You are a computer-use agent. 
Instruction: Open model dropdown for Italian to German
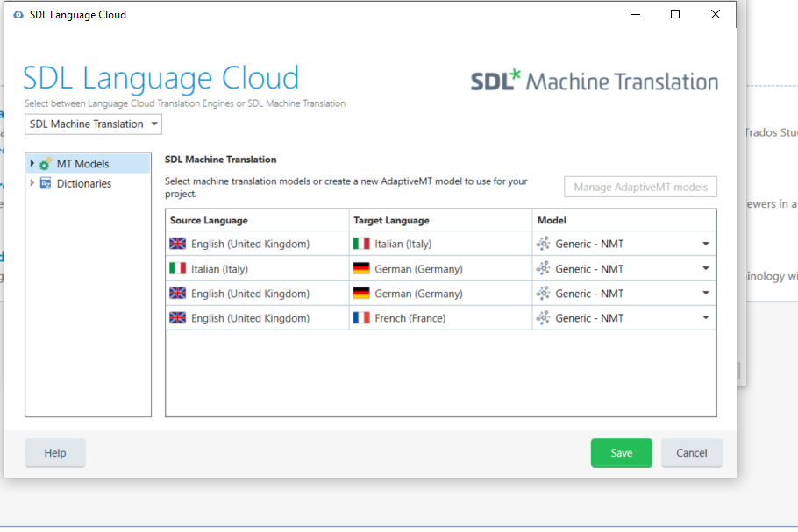(706, 268)
